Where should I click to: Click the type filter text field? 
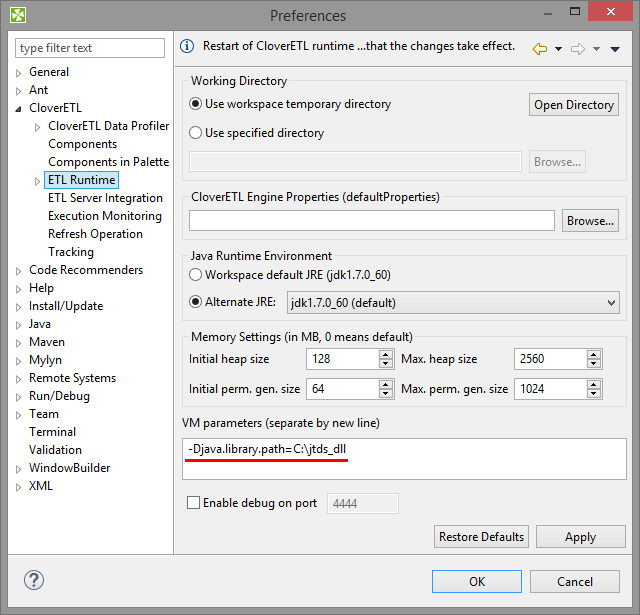[x=90, y=48]
